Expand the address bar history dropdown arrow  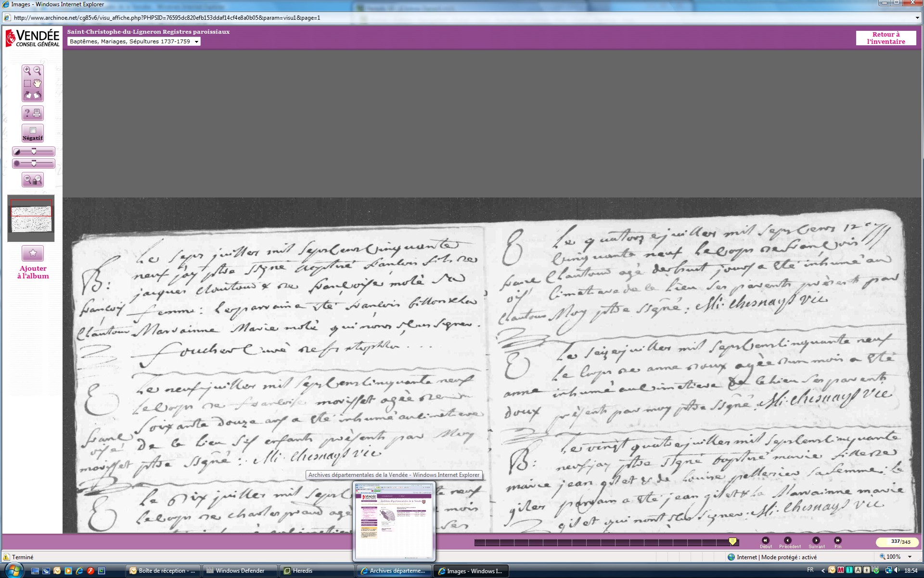click(917, 18)
